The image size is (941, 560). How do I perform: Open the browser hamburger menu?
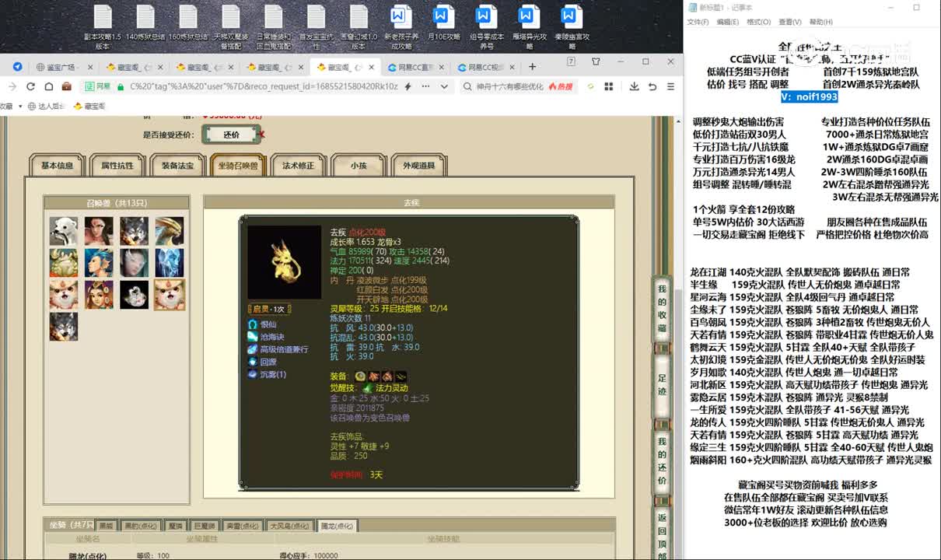coord(669,86)
